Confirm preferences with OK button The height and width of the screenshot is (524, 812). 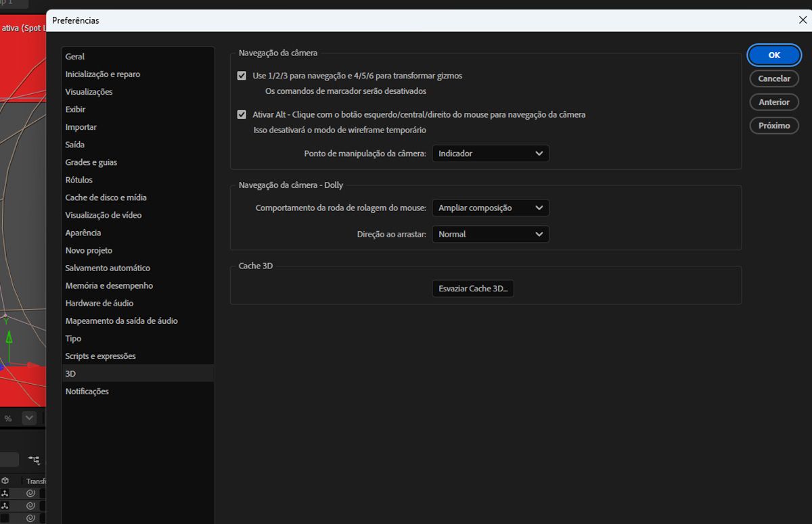click(774, 55)
